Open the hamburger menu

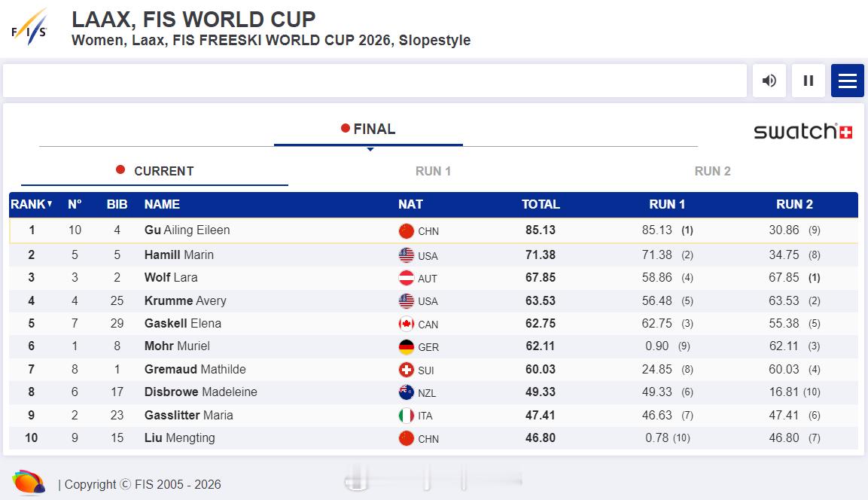click(x=847, y=81)
